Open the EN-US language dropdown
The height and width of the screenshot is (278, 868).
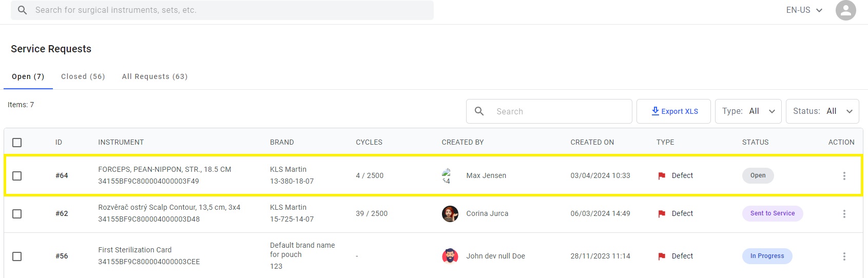point(804,10)
